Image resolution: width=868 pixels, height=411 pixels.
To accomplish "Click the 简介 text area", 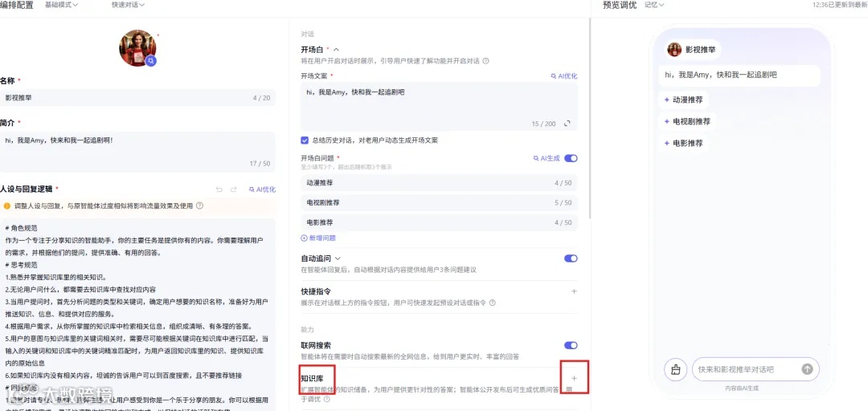I will (138, 152).
